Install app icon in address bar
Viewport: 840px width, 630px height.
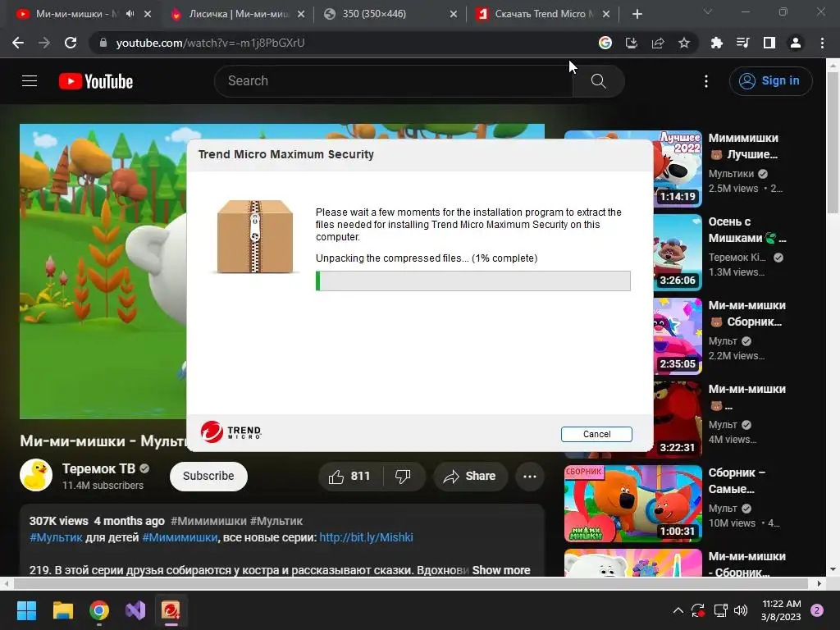[632, 43]
